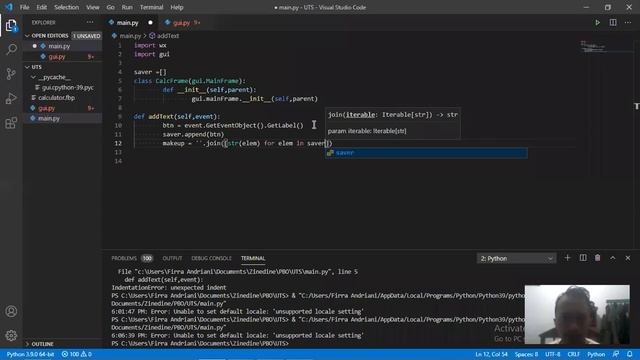Switch to the gui.py editor tab

click(x=182, y=23)
